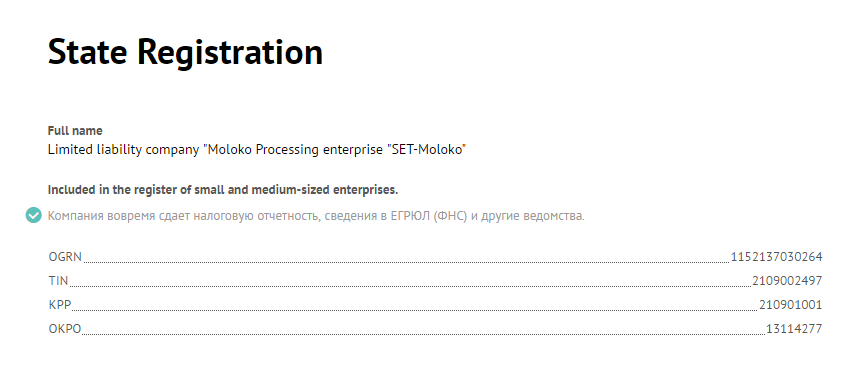Click the OKPO label
Screen dimensions: 852x373
65,328
